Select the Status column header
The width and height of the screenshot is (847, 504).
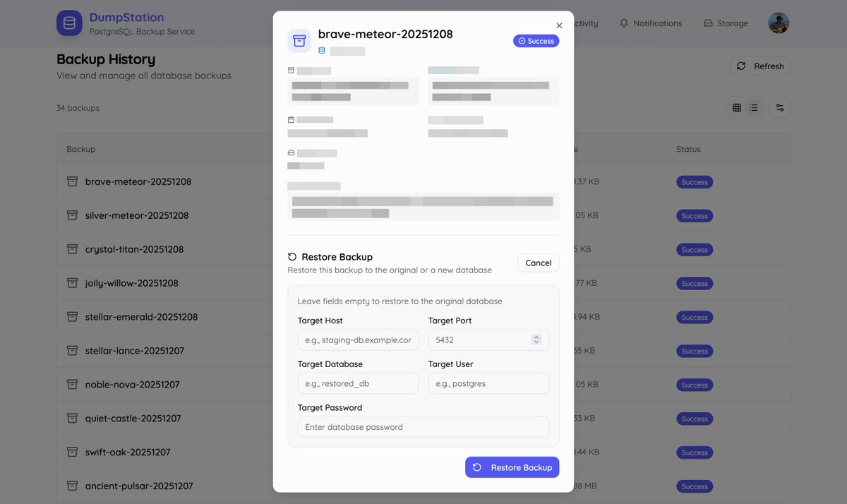(687, 149)
